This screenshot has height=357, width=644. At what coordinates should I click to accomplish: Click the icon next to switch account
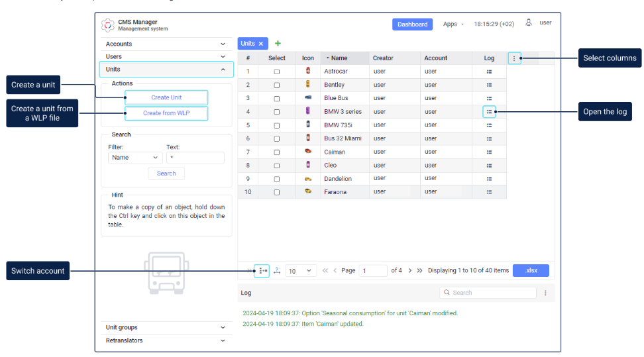(x=277, y=270)
